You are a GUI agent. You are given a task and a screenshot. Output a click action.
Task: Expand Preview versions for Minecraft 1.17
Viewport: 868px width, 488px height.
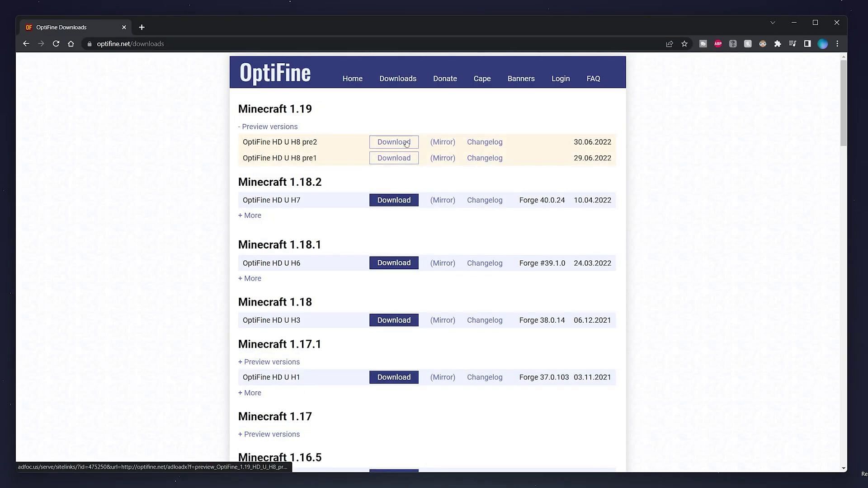[269, 434]
